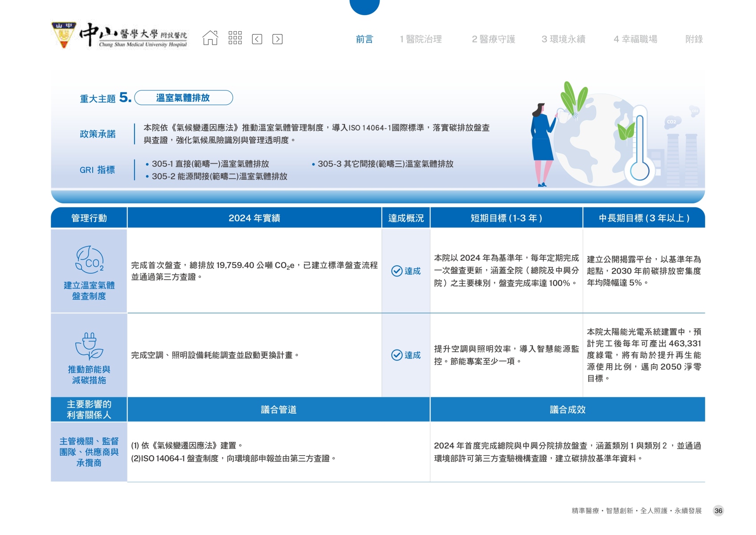This screenshot has height=535, width=756.
Task: Click the energy-saving plug leaf icon
Action: pyautogui.click(x=89, y=346)
